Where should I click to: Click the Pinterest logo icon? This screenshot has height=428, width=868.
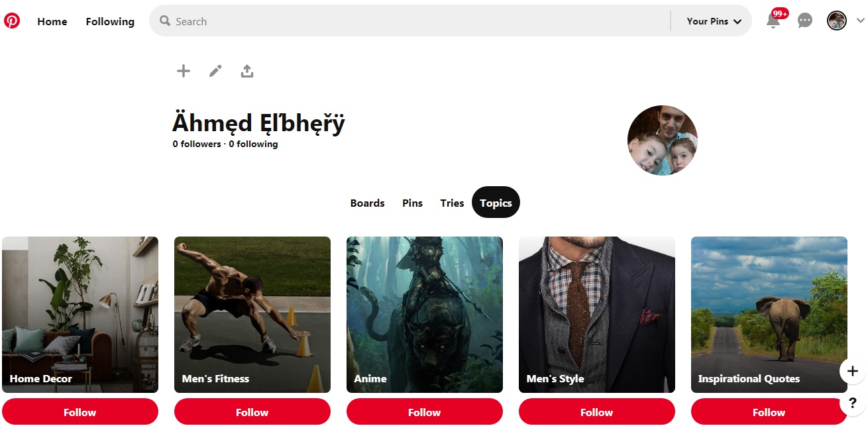coord(12,21)
